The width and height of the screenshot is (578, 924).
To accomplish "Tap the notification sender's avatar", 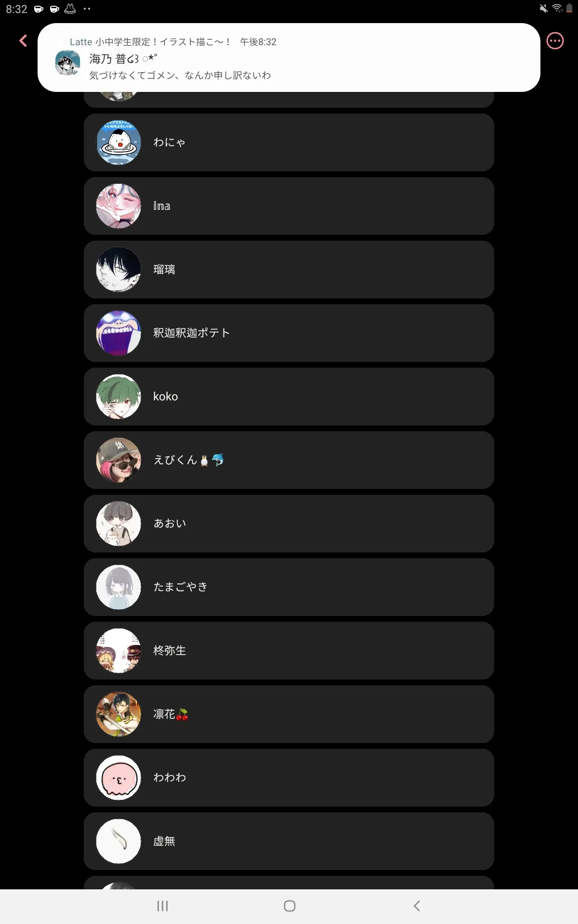I will [x=68, y=63].
